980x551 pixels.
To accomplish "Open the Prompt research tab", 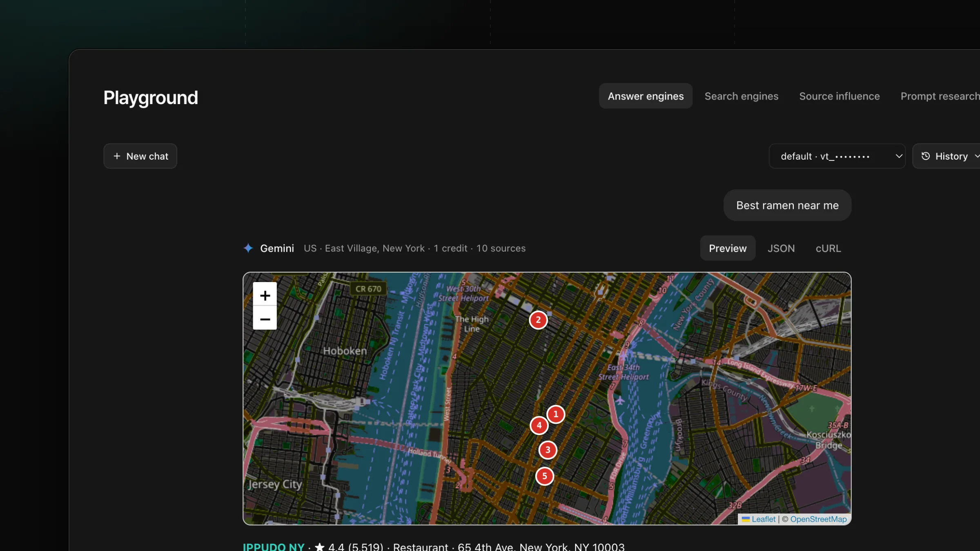I will click(940, 96).
